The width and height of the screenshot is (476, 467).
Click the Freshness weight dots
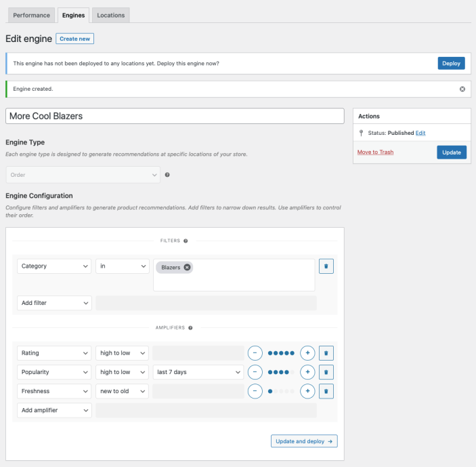(281, 391)
